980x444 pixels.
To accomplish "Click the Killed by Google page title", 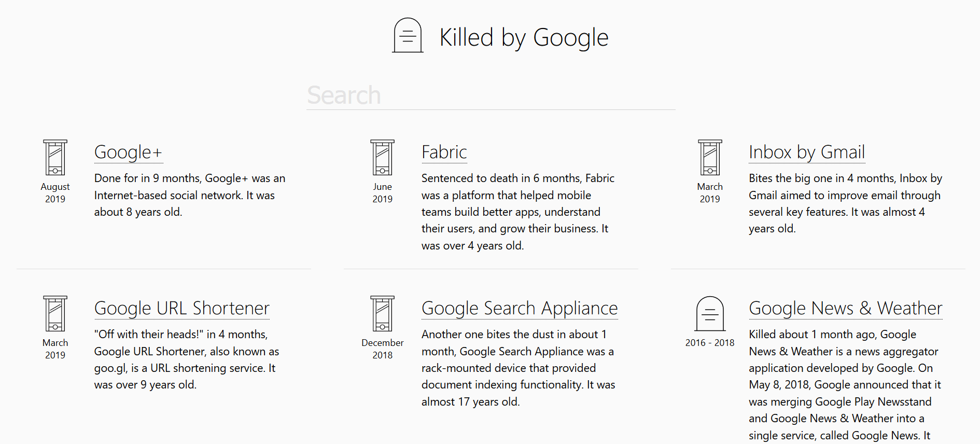I will [524, 37].
